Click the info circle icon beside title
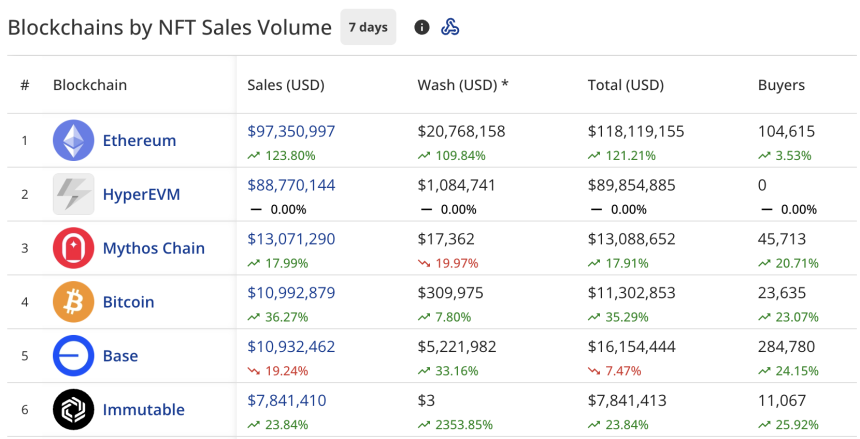 [x=422, y=27]
